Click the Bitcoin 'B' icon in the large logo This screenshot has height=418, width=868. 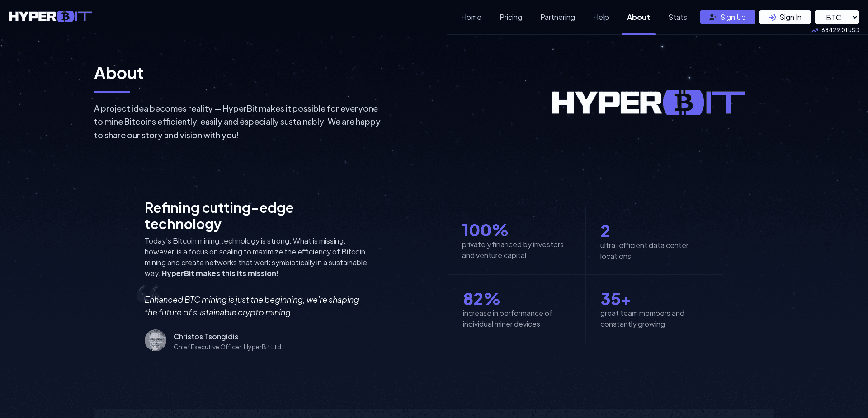click(x=684, y=103)
